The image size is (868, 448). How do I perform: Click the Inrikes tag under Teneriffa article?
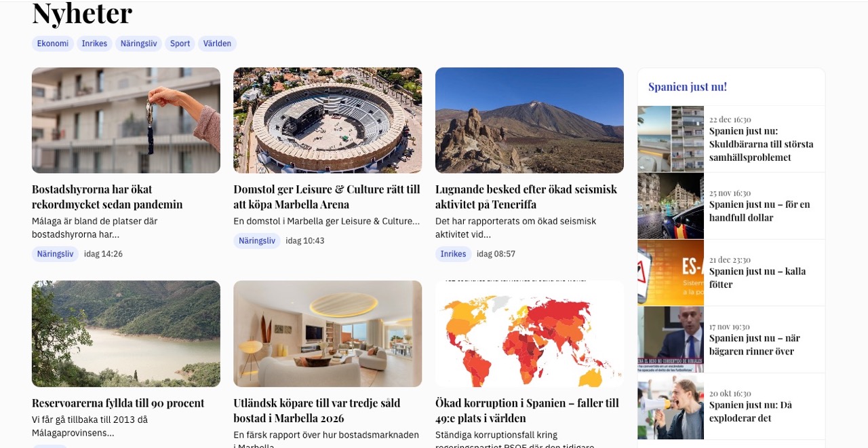click(453, 254)
